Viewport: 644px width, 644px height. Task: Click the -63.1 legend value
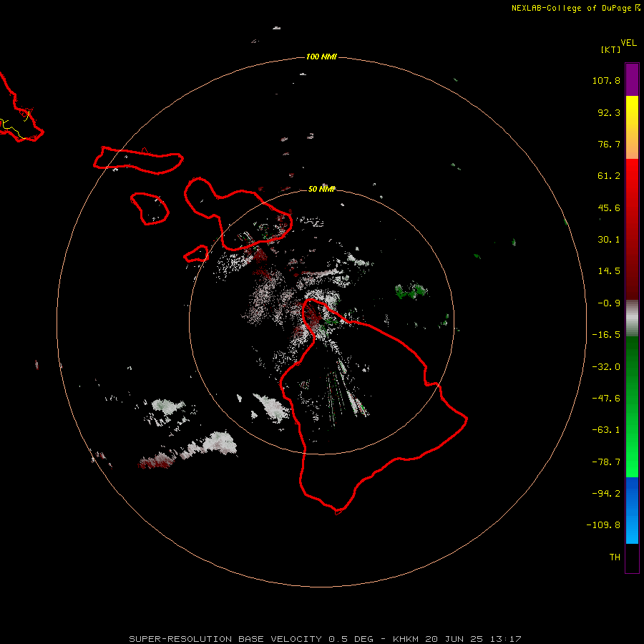pyautogui.click(x=606, y=430)
